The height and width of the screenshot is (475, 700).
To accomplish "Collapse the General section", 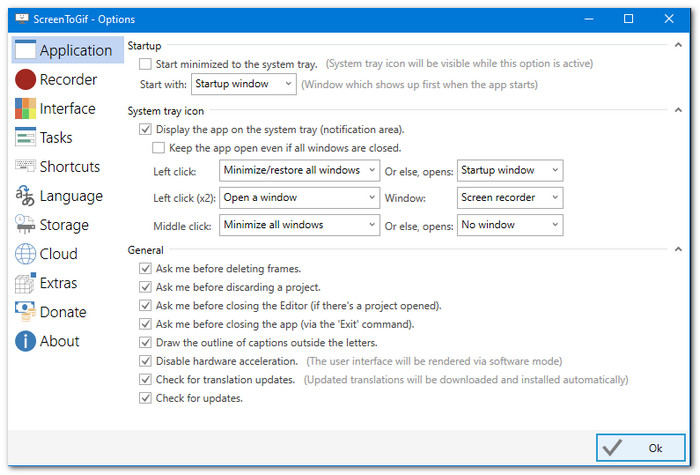I will point(678,250).
